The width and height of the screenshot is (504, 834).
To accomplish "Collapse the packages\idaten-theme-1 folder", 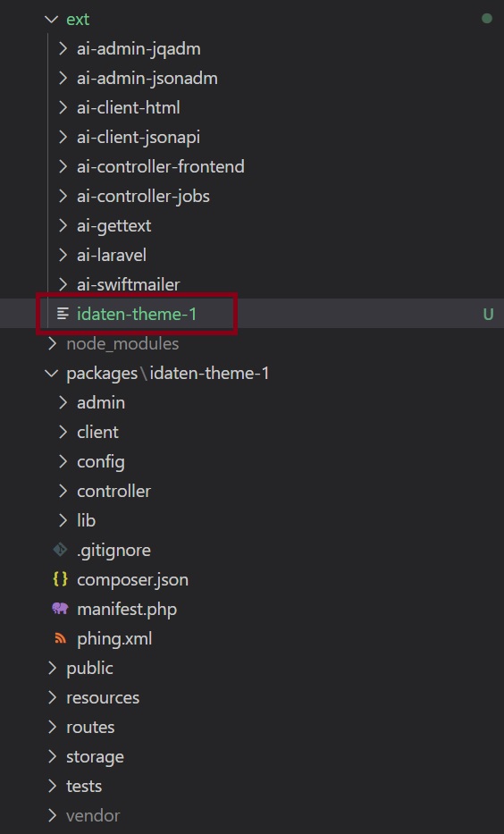I will (52, 373).
